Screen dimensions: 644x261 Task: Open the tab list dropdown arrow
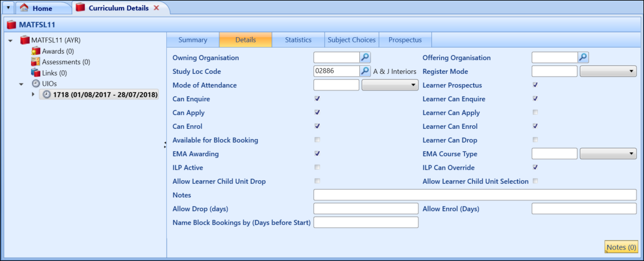tap(8, 8)
